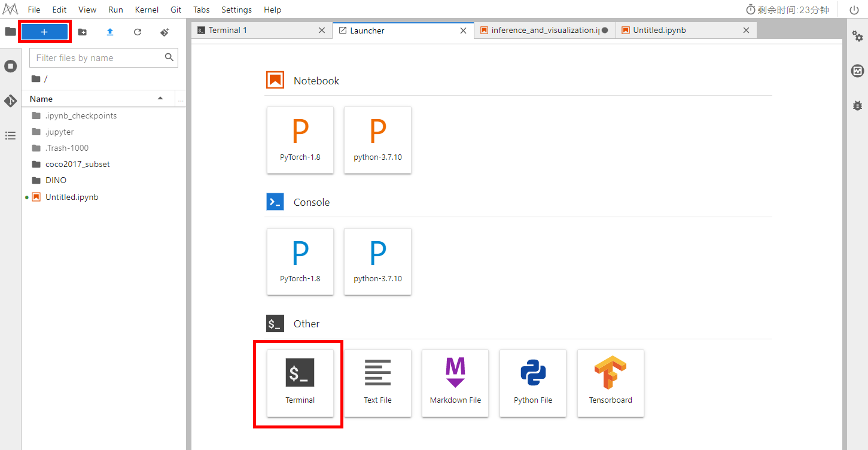Launch a new Terminal from Other section
This screenshot has height=450, width=868.
pyautogui.click(x=300, y=383)
